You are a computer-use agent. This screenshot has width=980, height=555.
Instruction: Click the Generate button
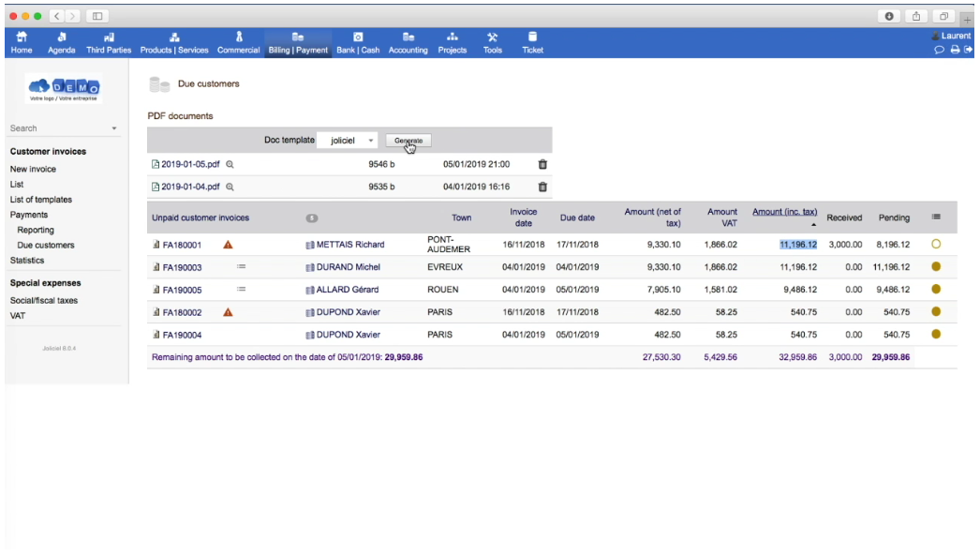[x=408, y=141]
